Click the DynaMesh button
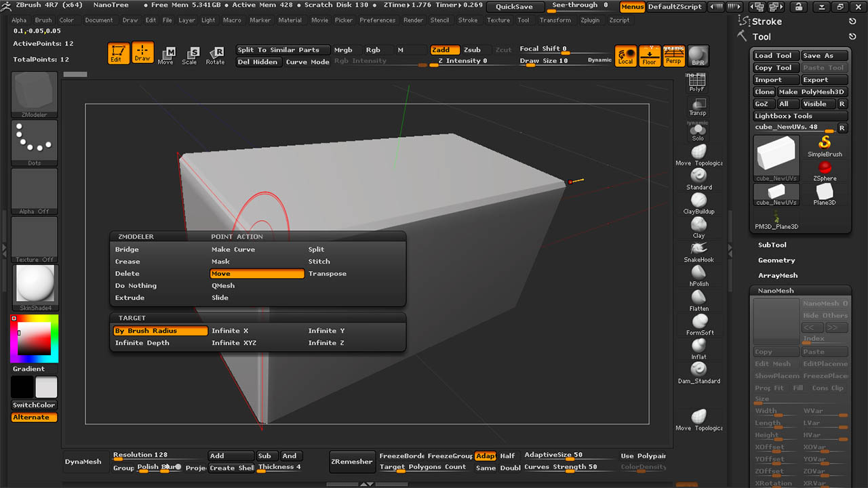The image size is (868, 488). tap(83, 462)
